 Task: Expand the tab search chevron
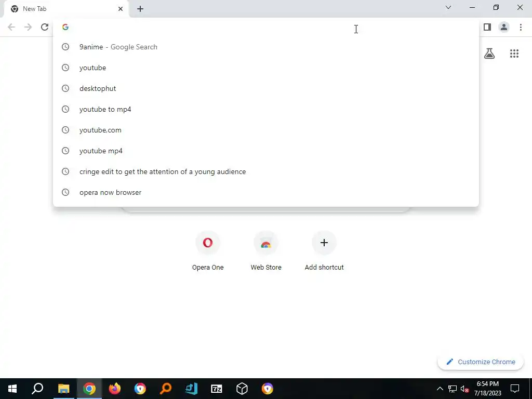click(x=448, y=7)
